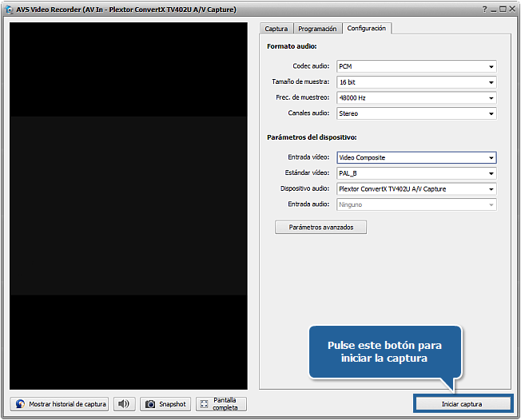The image size is (521, 420).
Task: Expand the Entrada video dropdown
Action: 416,157
